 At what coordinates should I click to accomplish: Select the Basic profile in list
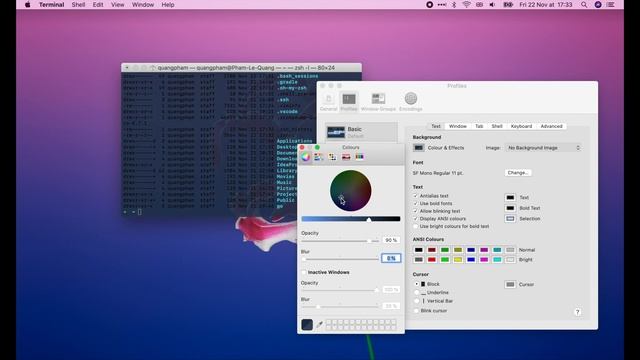361,132
